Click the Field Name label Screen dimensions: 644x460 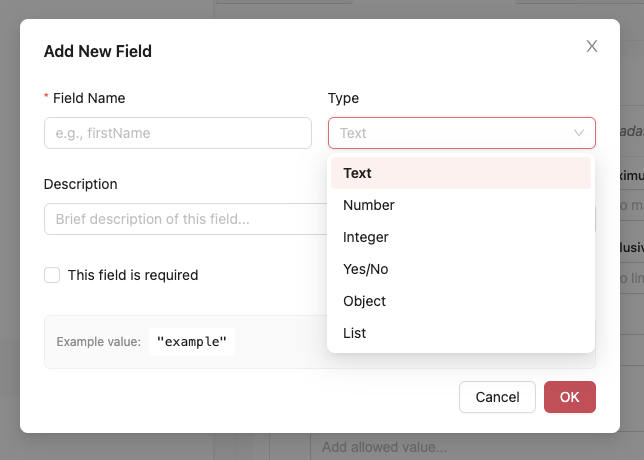[x=89, y=98]
